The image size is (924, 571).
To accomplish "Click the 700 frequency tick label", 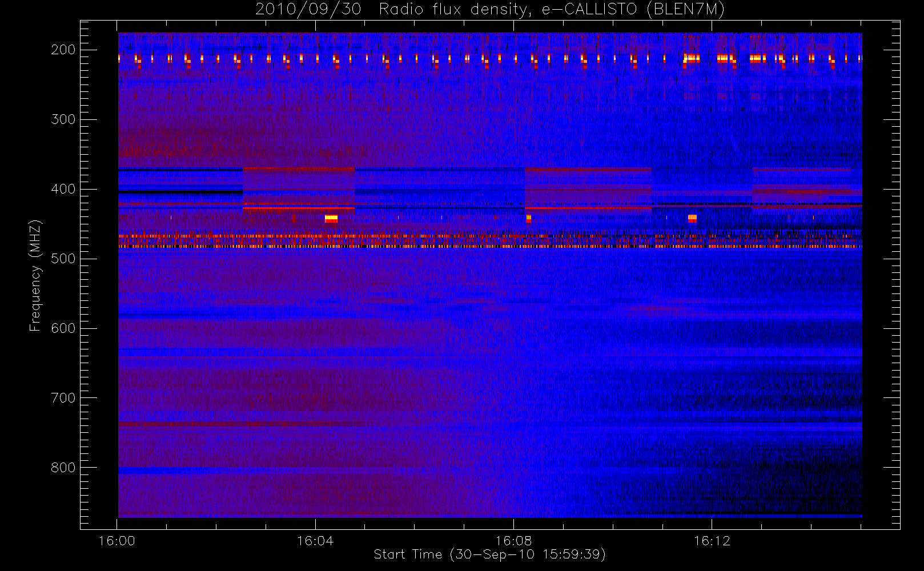I will click(x=63, y=398).
